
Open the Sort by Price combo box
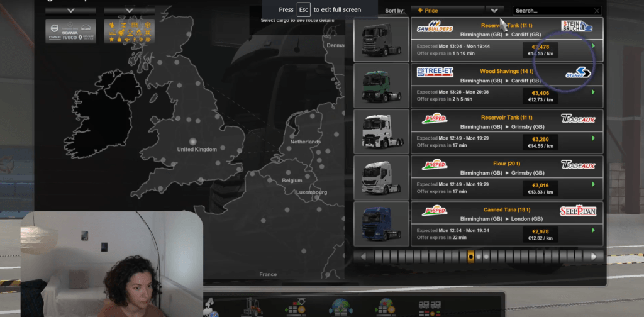449,11
